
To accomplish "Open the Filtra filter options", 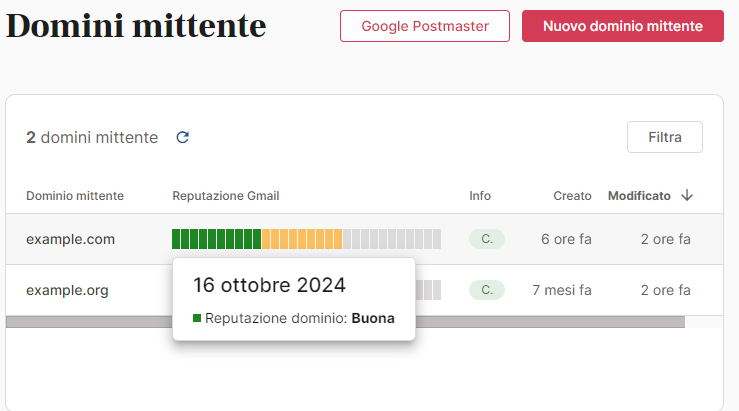I will [x=664, y=137].
